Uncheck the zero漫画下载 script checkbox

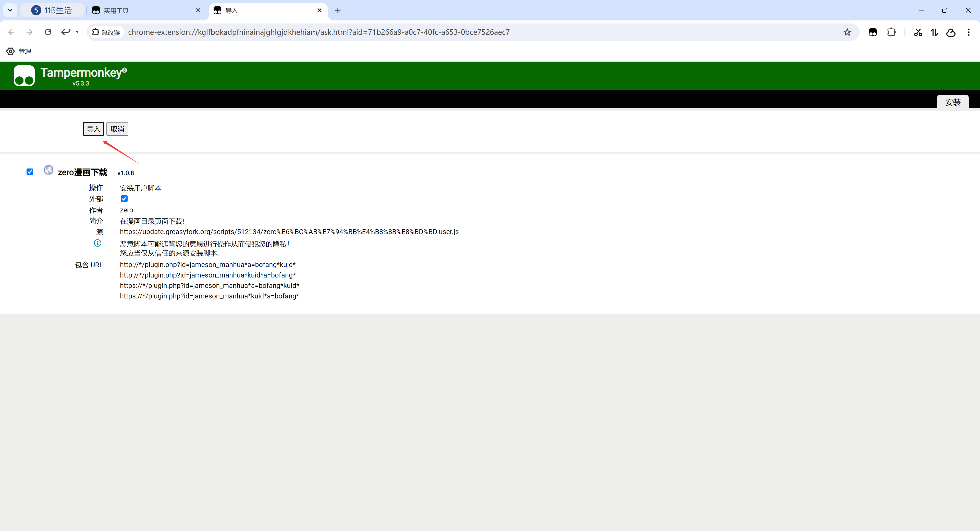(30, 172)
